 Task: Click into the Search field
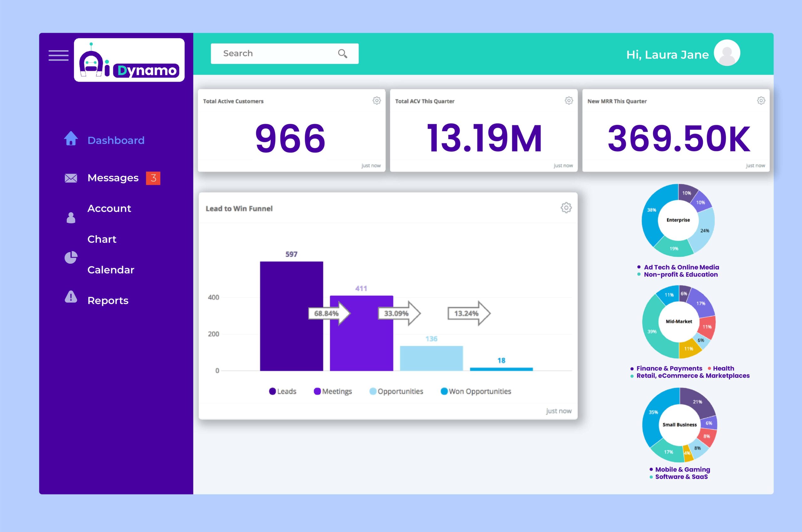click(284, 54)
